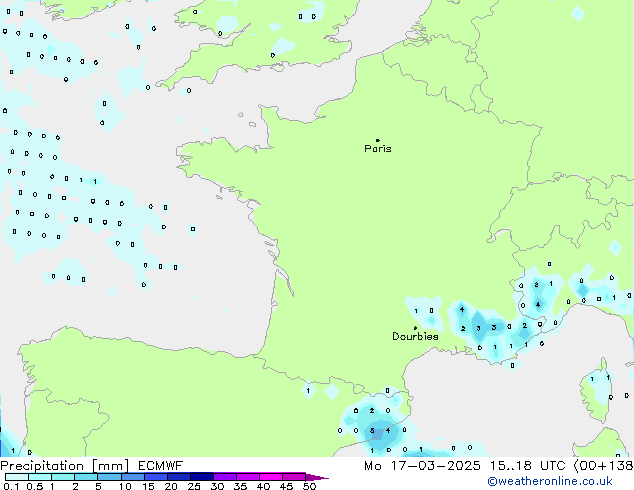
Task: Pick the 2–5 mm legend swatch
Action: pos(86,477)
